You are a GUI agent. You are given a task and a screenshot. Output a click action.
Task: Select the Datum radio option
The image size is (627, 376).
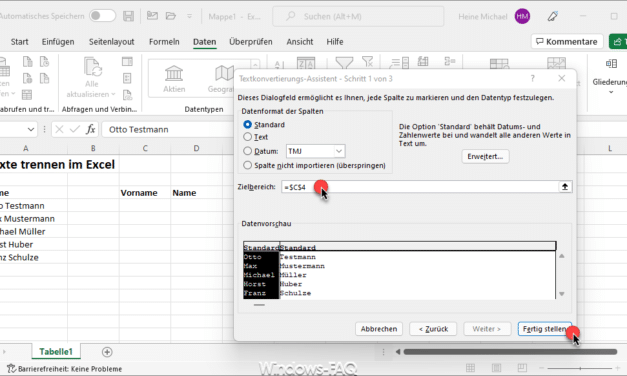coord(248,151)
